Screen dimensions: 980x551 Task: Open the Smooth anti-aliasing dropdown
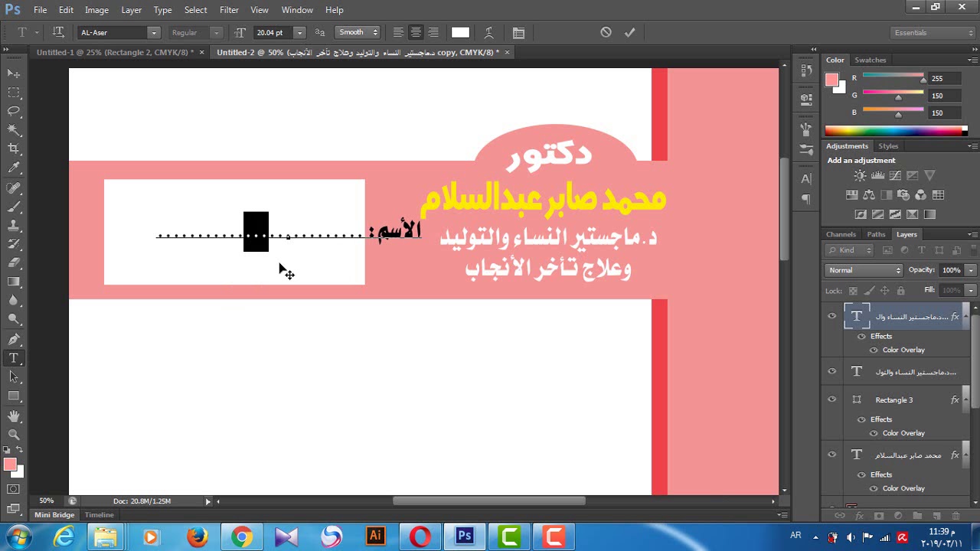(x=358, y=32)
